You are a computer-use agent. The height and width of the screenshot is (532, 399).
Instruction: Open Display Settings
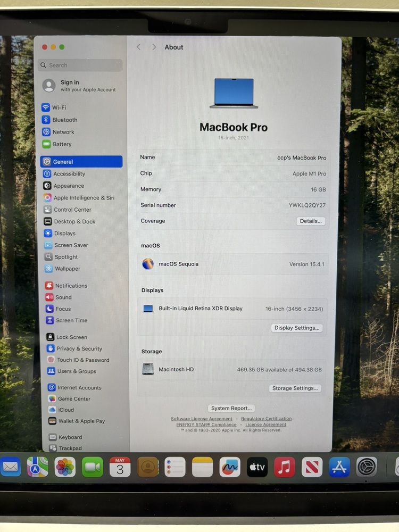point(297,328)
